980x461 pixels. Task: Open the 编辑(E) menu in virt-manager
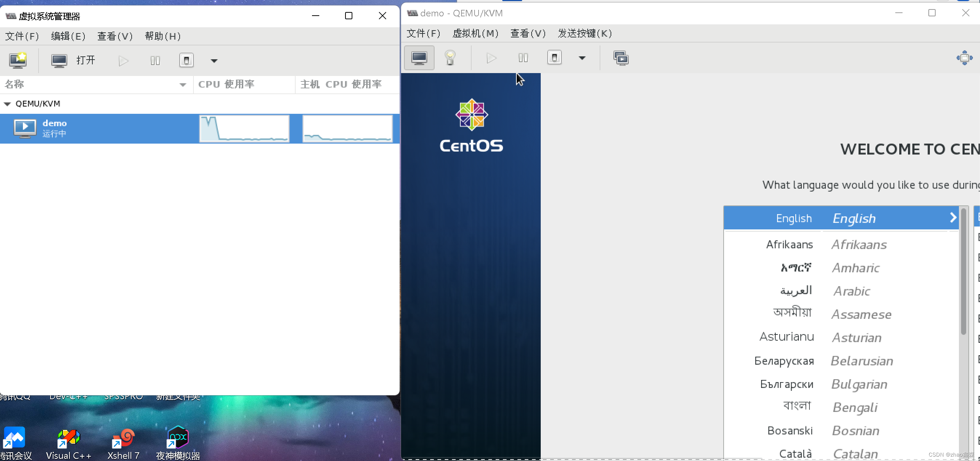coord(68,36)
